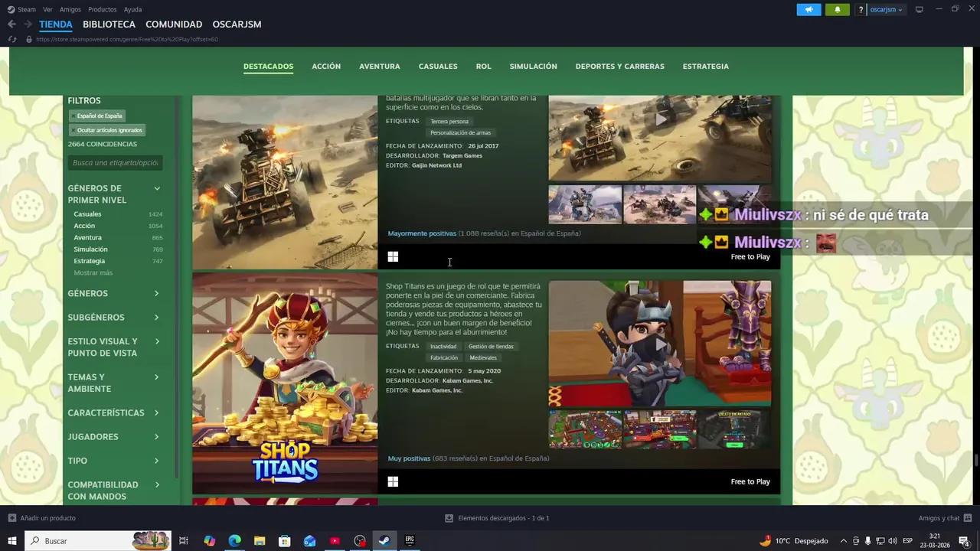Remove the Español de España filter
This screenshot has height=551, width=980.
(73, 116)
